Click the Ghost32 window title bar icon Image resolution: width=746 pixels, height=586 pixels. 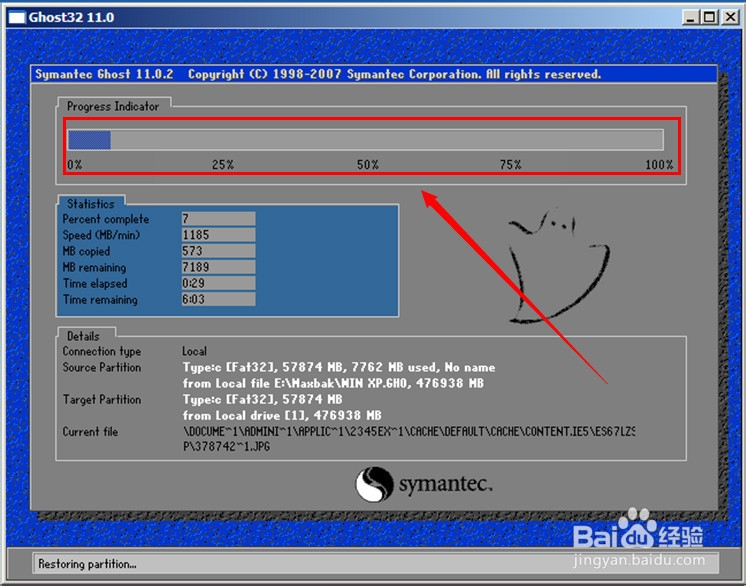(x=17, y=18)
